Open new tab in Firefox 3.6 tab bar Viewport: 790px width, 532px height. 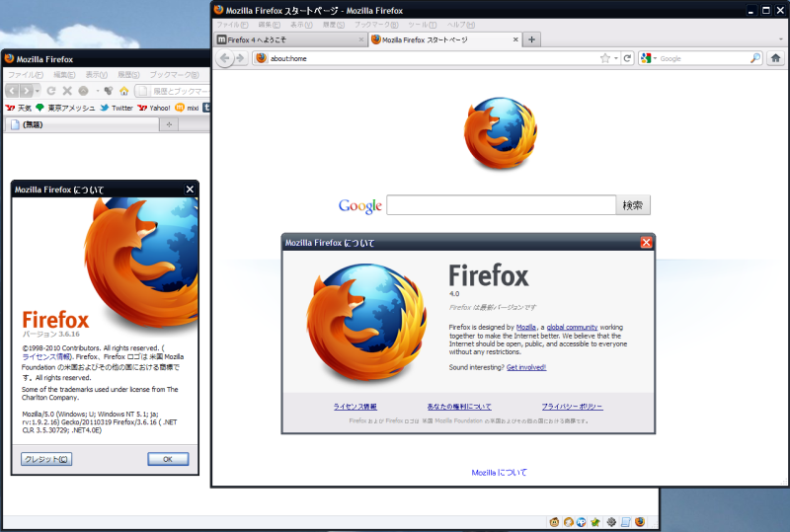click(169, 124)
